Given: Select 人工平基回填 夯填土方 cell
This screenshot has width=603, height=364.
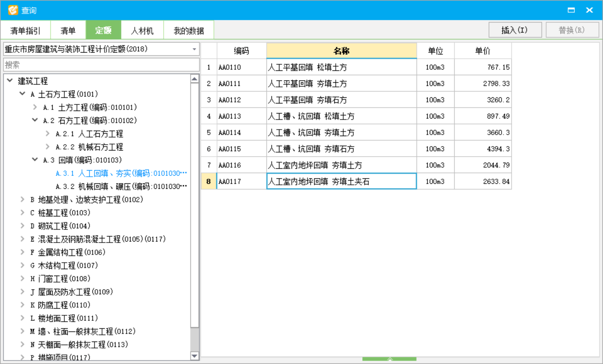Looking at the screenshot, I should point(342,83).
